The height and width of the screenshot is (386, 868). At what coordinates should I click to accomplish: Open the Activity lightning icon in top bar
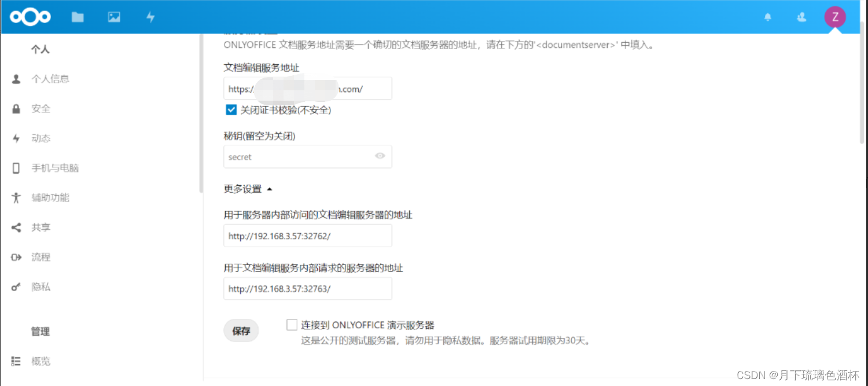[150, 16]
